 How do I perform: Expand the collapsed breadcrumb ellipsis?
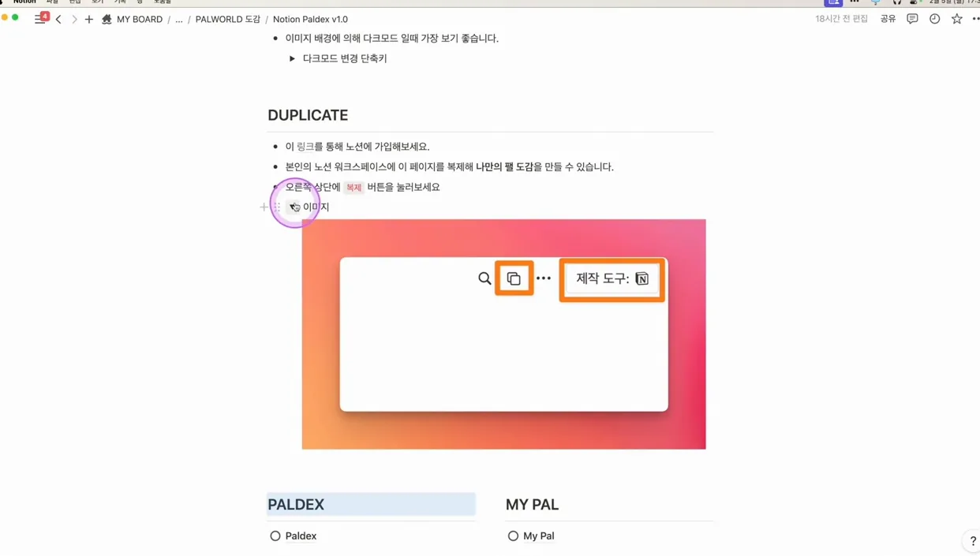[x=179, y=19]
